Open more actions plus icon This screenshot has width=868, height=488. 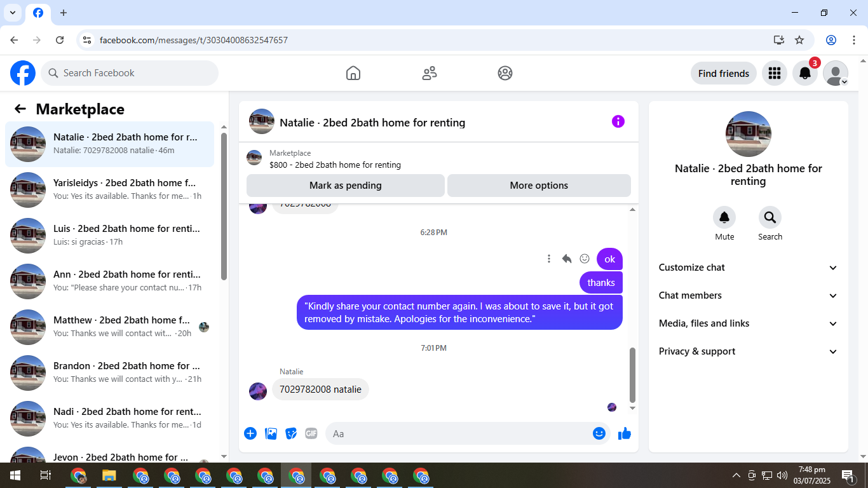(250, 433)
